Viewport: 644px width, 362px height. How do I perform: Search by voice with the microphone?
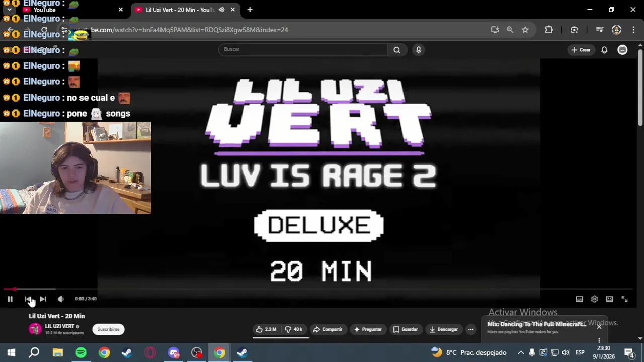pyautogui.click(x=418, y=49)
